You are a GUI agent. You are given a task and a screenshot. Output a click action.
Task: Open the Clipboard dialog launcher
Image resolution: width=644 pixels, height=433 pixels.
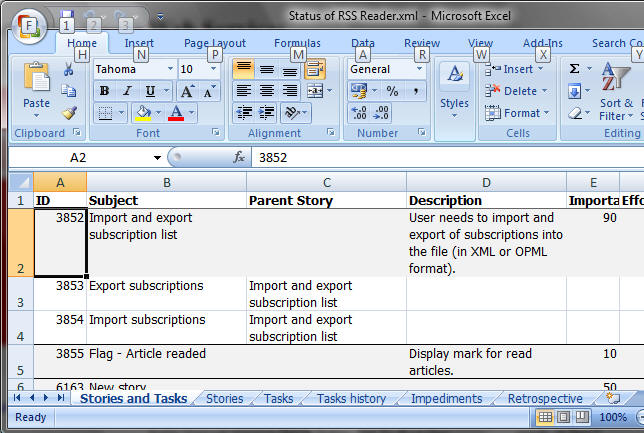click(x=77, y=132)
